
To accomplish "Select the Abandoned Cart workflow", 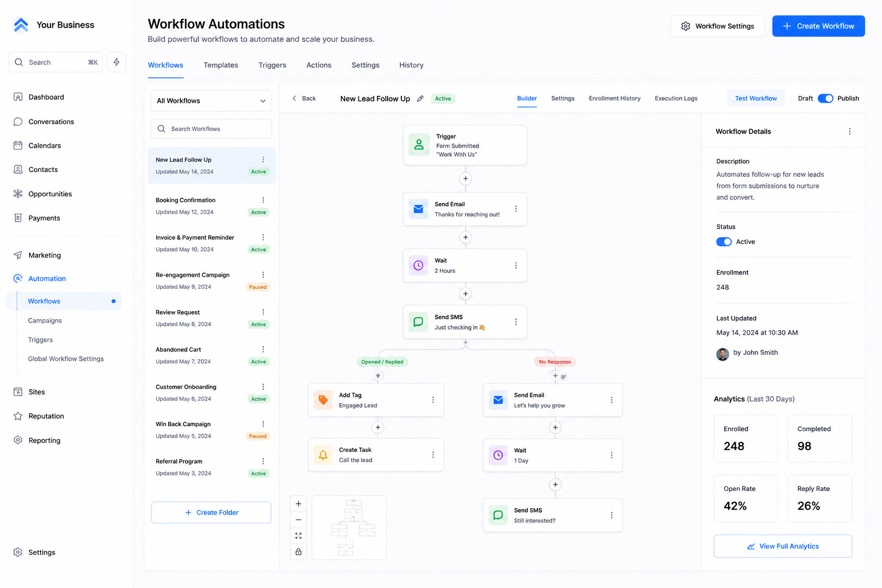I will click(x=211, y=355).
